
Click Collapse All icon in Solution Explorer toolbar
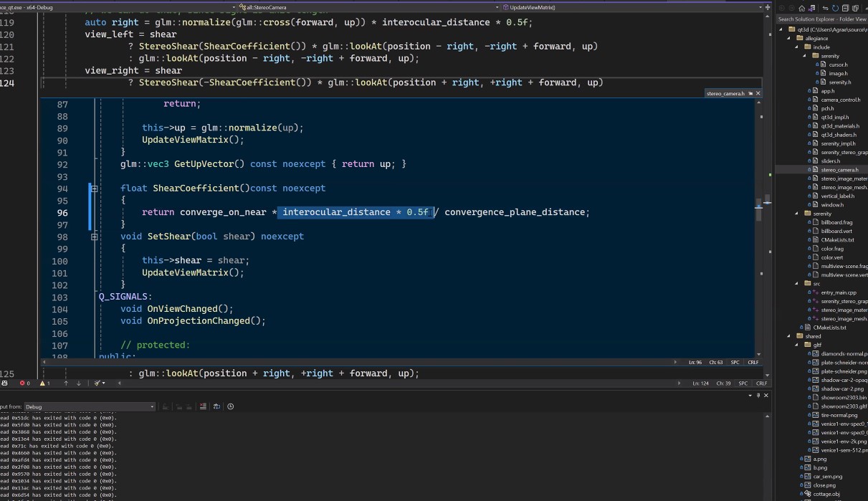tap(846, 8)
